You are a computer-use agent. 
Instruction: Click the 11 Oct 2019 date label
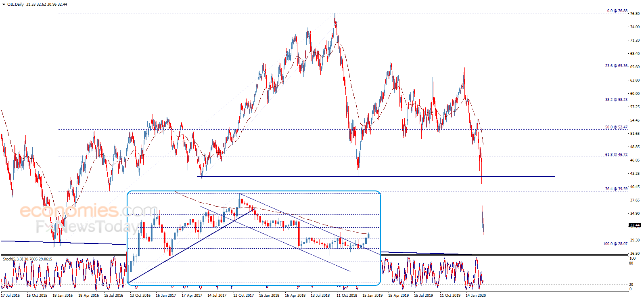[x=450, y=296]
